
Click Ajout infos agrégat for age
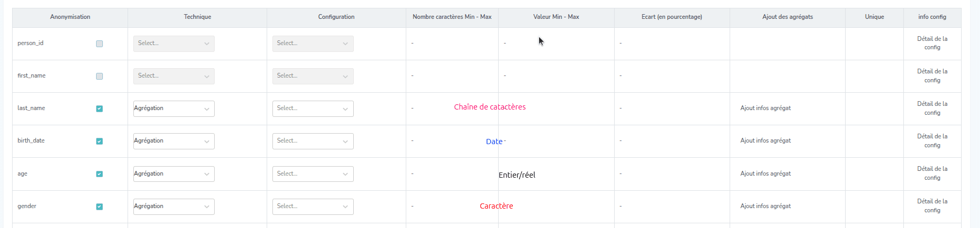(x=765, y=173)
